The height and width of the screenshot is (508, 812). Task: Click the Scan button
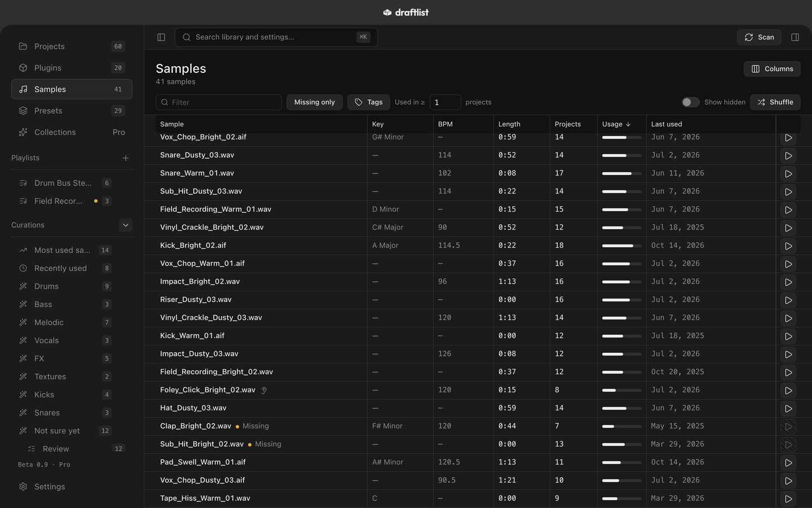[x=759, y=37]
